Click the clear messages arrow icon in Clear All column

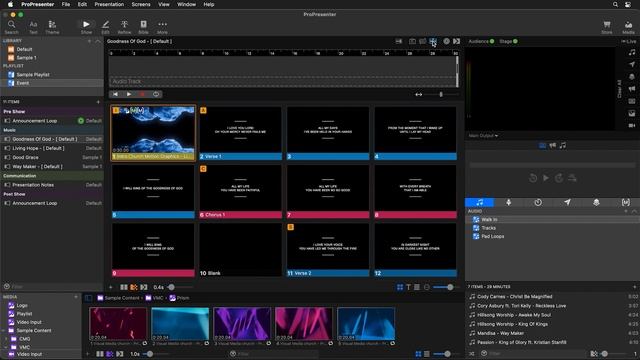632,64
